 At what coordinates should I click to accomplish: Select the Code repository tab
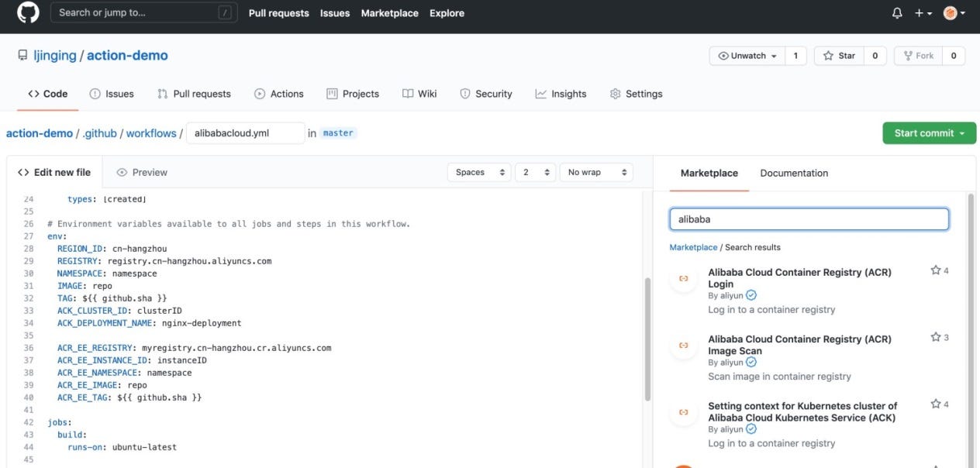[x=47, y=94]
